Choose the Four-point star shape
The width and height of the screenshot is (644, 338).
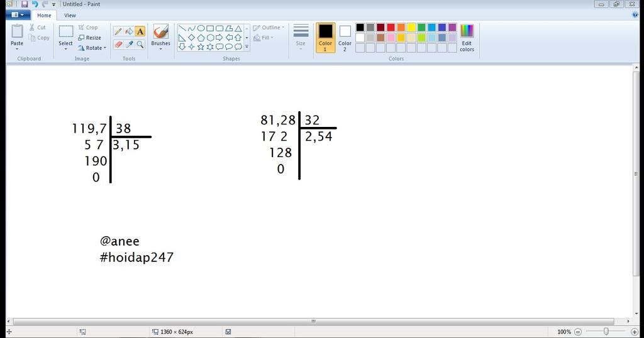coord(191,46)
